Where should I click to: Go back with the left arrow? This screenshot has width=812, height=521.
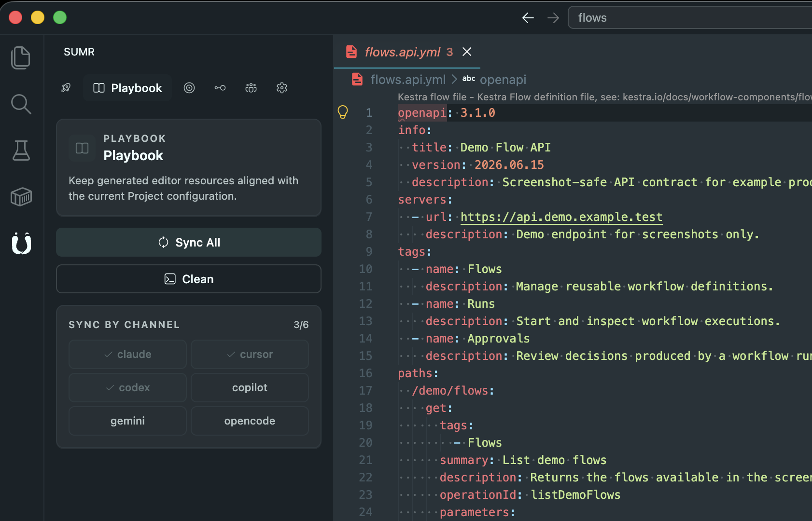coord(528,18)
